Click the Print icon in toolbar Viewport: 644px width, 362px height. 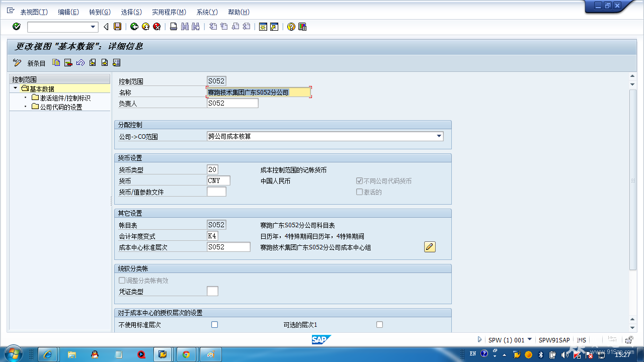(174, 27)
